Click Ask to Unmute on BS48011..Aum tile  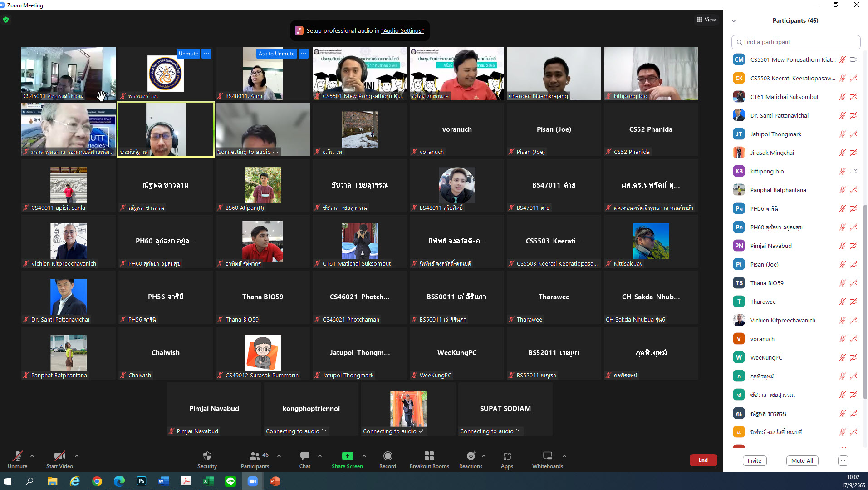tap(276, 54)
